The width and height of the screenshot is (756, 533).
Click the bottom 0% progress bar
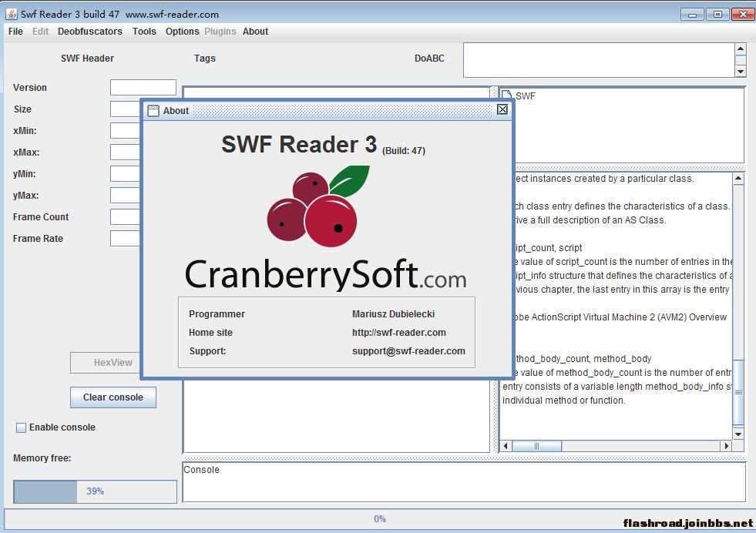tap(379, 519)
